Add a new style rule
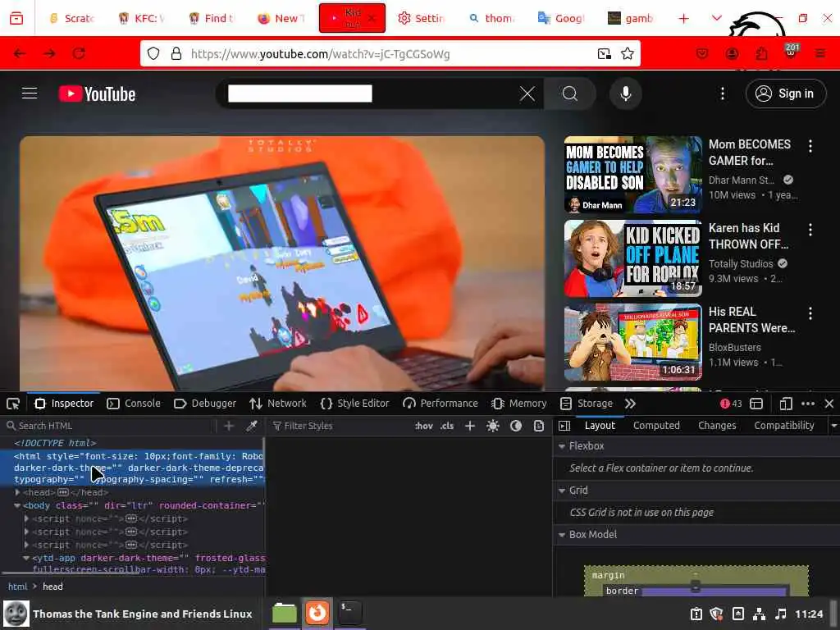 pos(470,426)
